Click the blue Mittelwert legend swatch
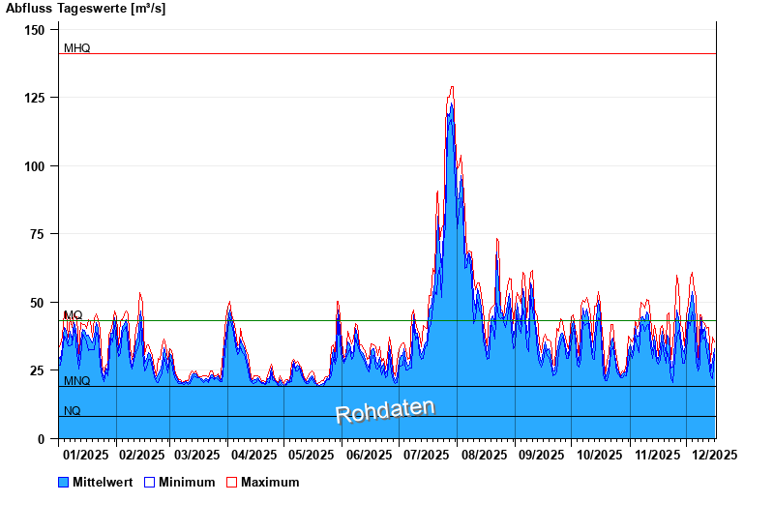Screen dimensions: 774x532 pyautogui.click(x=64, y=482)
